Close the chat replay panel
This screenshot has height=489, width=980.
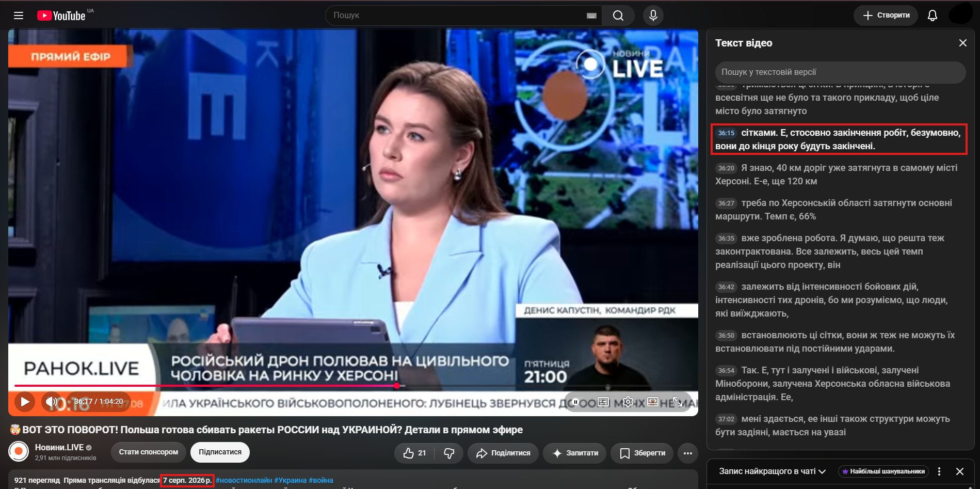[x=960, y=471]
